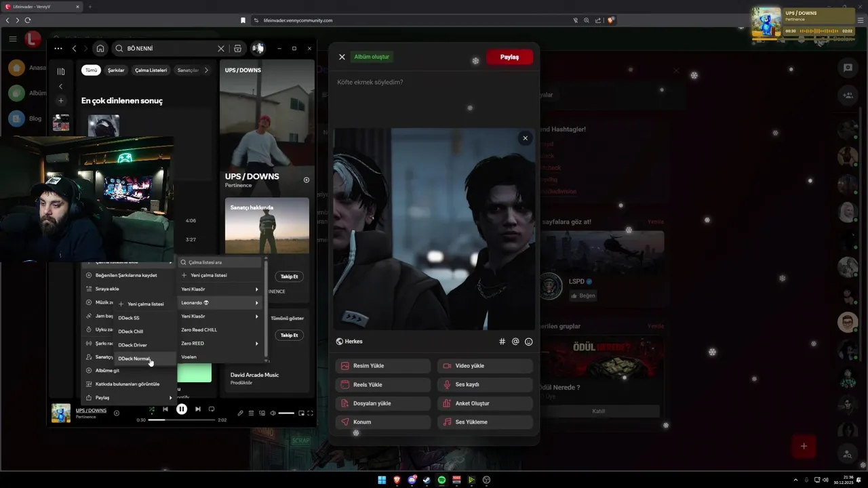
Task: Click the Konum button
Action: [383, 422]
